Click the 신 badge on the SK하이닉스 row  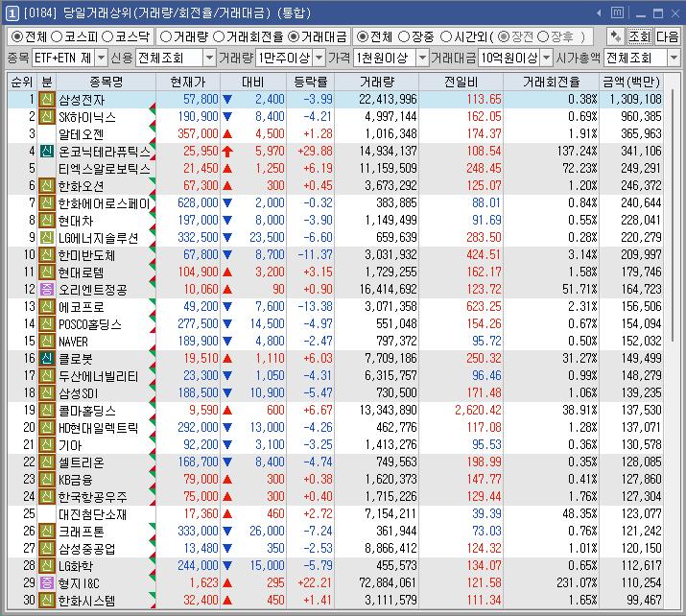(47, 117)
